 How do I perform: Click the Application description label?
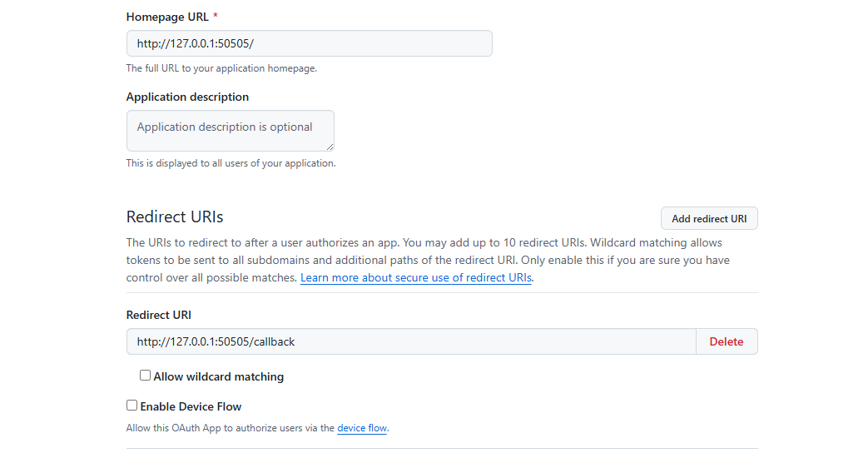coord(187,97)
